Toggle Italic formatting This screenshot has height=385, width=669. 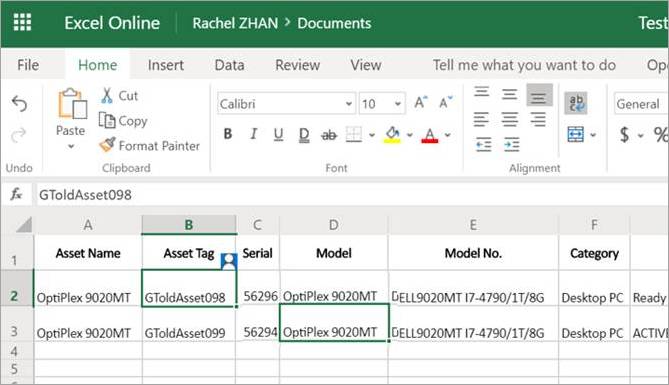253,134
